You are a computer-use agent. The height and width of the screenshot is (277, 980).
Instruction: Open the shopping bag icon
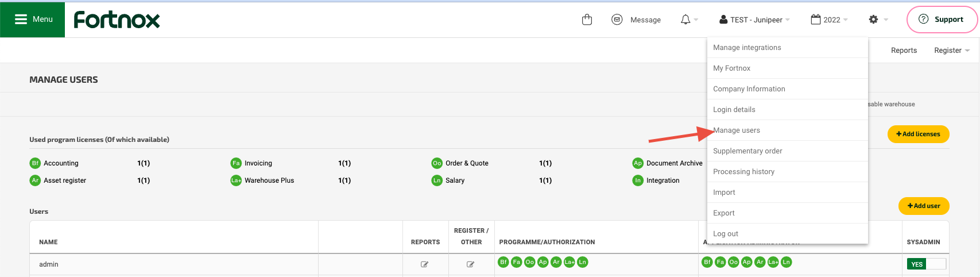point(587,20)
